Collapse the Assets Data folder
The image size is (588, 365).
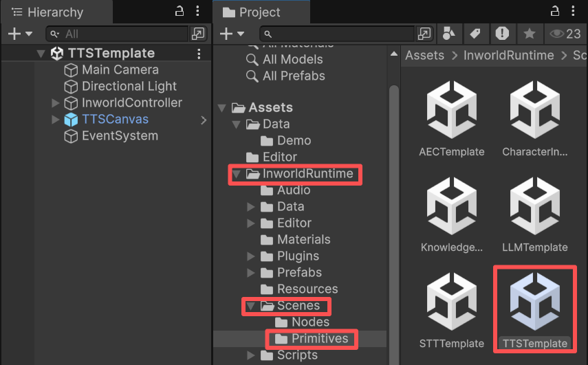pyautogui.click(x=237, y=124)
